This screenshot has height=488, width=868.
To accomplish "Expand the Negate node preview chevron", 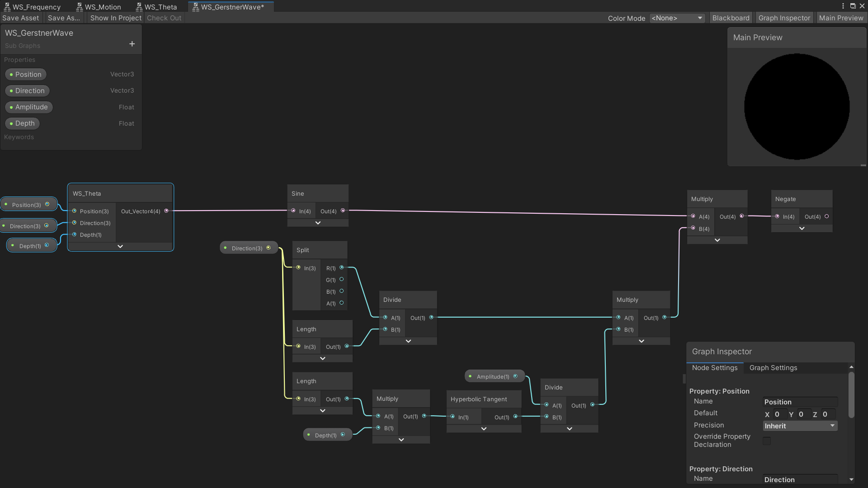I will [x=802, y=228].
